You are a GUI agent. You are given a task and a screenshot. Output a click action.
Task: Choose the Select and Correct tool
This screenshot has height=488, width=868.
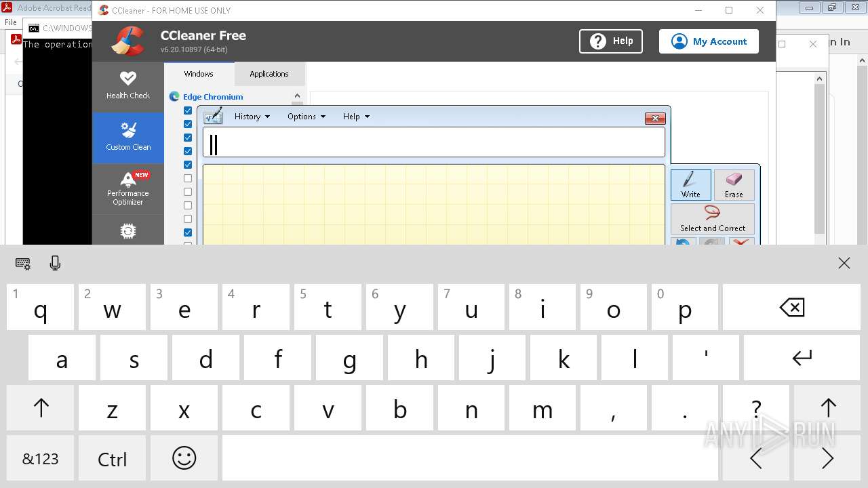pos(713,219)
